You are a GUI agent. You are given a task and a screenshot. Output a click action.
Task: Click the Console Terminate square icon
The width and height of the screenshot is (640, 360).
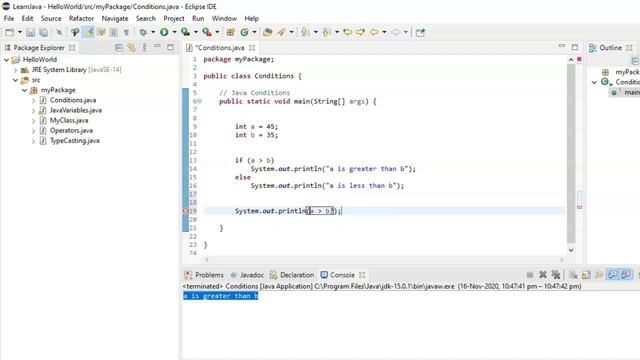click(530, 275)
